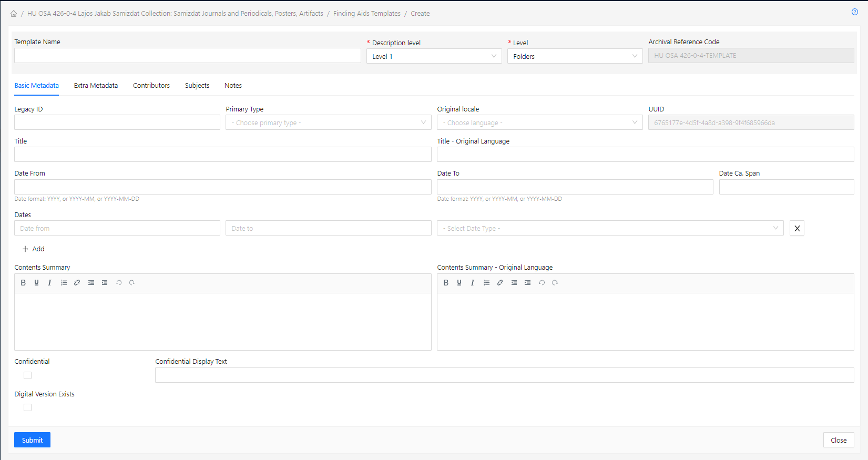This screenshot has width=868, height=460.
Task: Click the Submit button
Action: (33, 440)
